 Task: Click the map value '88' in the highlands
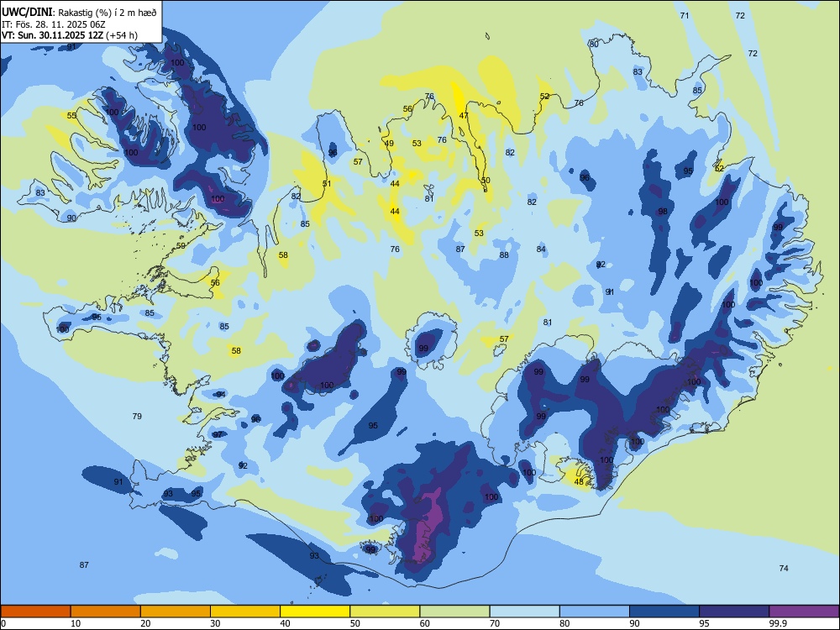tap(504, 255)
